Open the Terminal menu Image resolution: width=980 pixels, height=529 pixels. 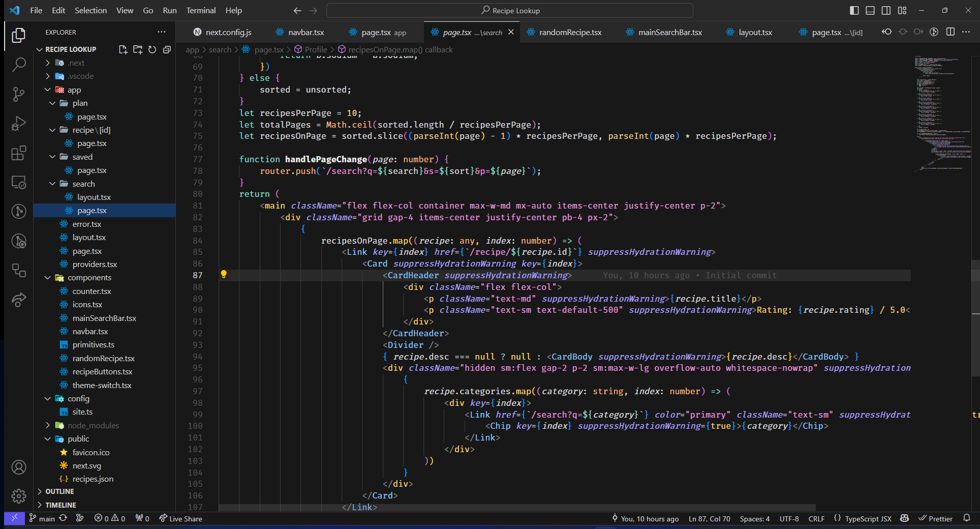coord(200,10)
